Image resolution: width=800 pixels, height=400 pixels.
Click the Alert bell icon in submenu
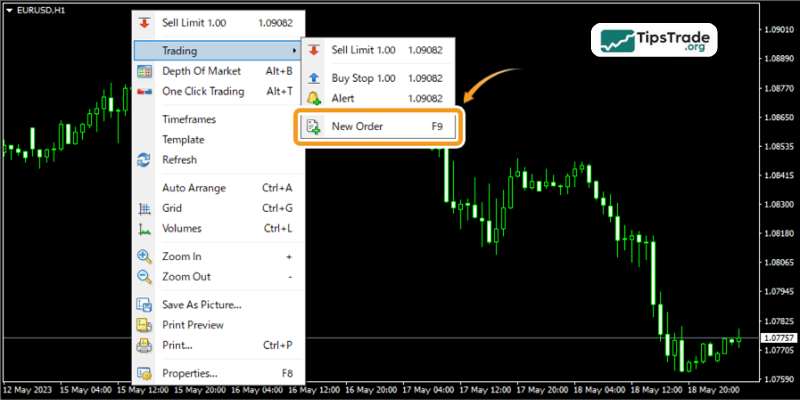pyautogui.click(x=314, y=98)
